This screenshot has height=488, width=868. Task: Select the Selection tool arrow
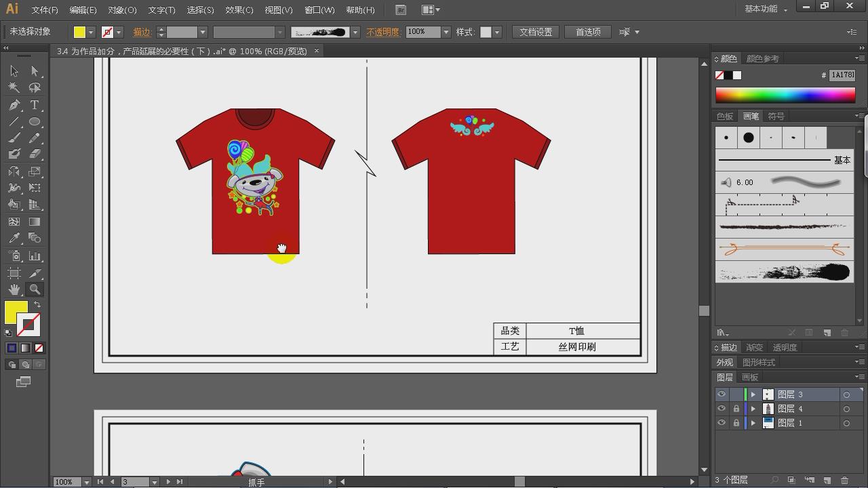pos(14,71)
